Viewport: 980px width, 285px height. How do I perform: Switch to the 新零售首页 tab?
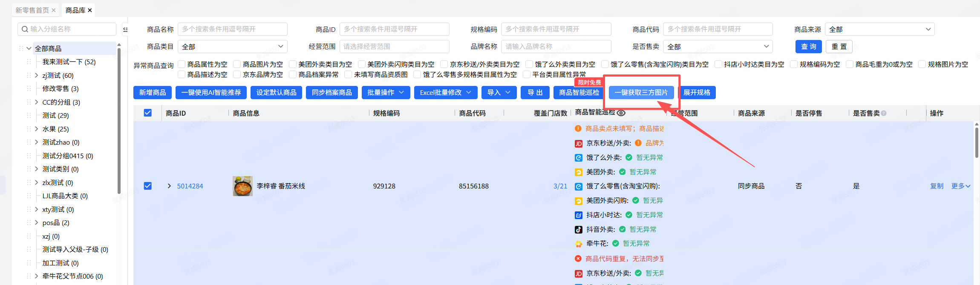coord(32,10)
